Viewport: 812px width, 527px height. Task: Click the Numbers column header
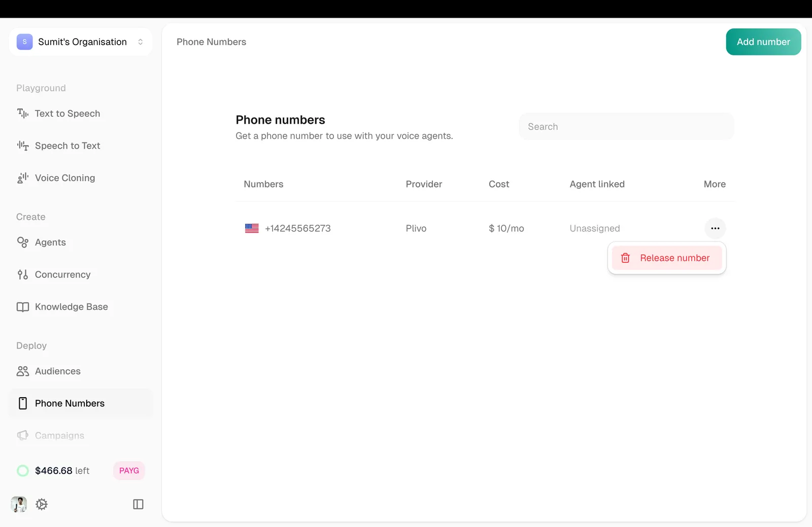pyautogui.click(x=263, y=184)
